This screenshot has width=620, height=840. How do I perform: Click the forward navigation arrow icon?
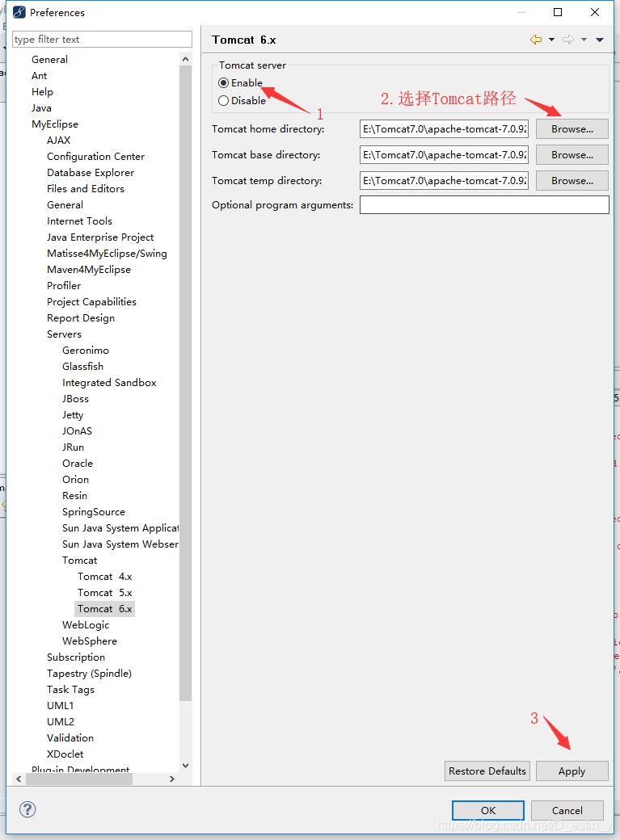pos(568,40)
